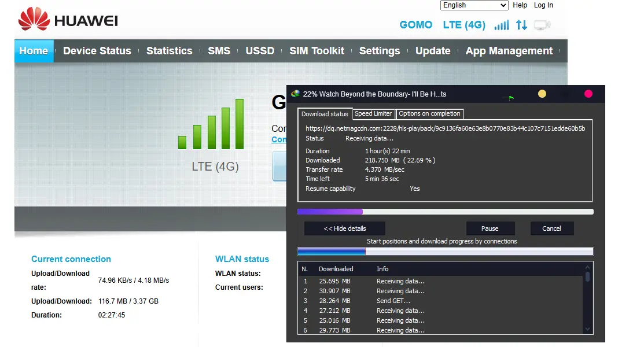Screen dimensions: 644x347
Task: Switch to the Speed Limiter tab
Action: coord(373,113)
